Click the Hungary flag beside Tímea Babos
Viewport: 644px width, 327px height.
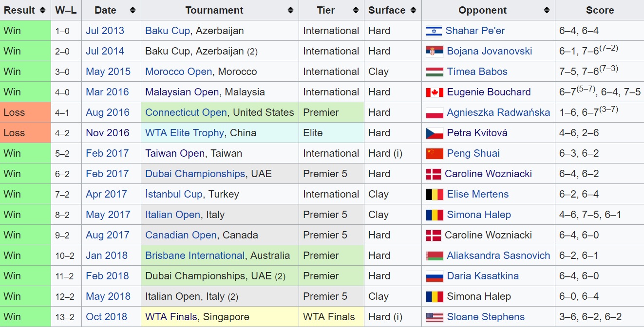pyautogui.click(x=435, y=72)
